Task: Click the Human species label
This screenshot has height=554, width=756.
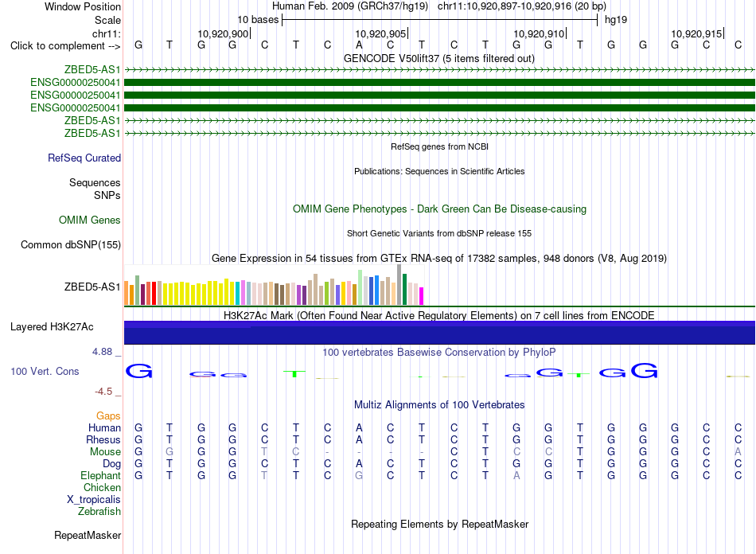Action: pos(104,428)
